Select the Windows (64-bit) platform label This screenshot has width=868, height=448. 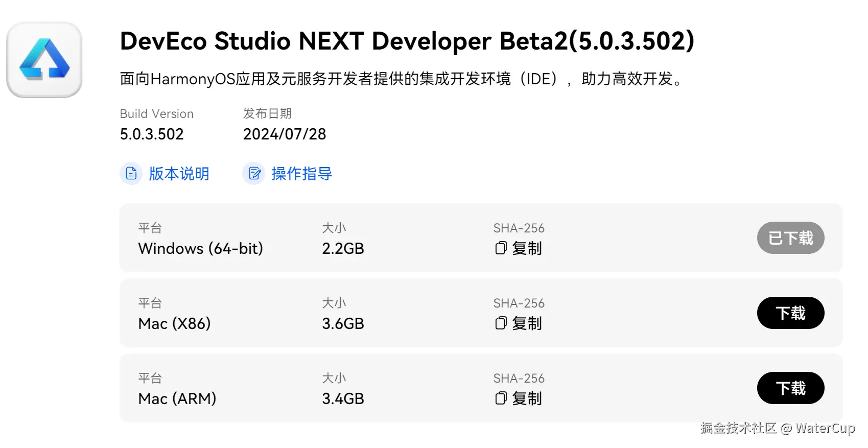tap(200, 249)
